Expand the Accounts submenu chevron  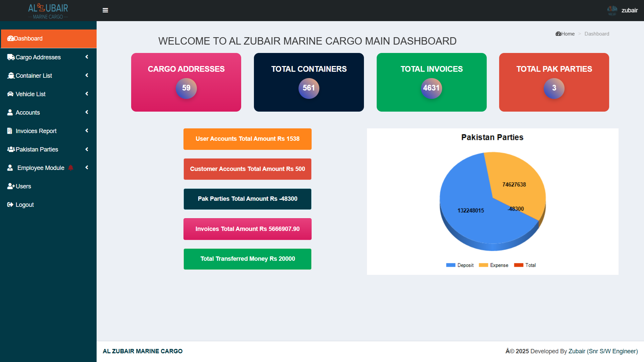[87, 112]
